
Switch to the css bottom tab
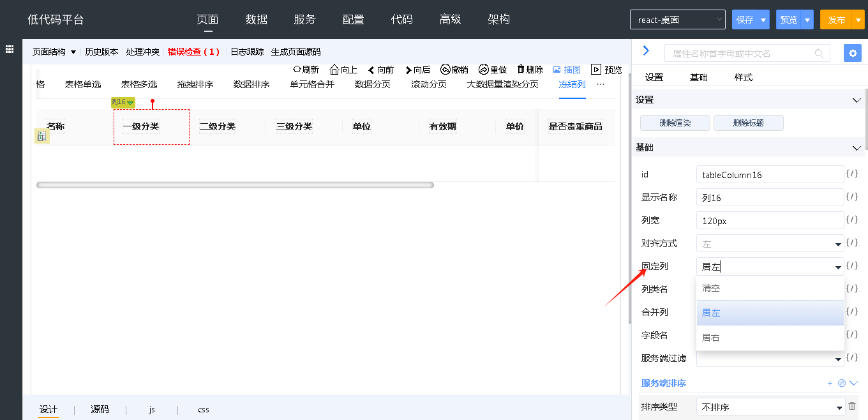(x=203, y=409)
